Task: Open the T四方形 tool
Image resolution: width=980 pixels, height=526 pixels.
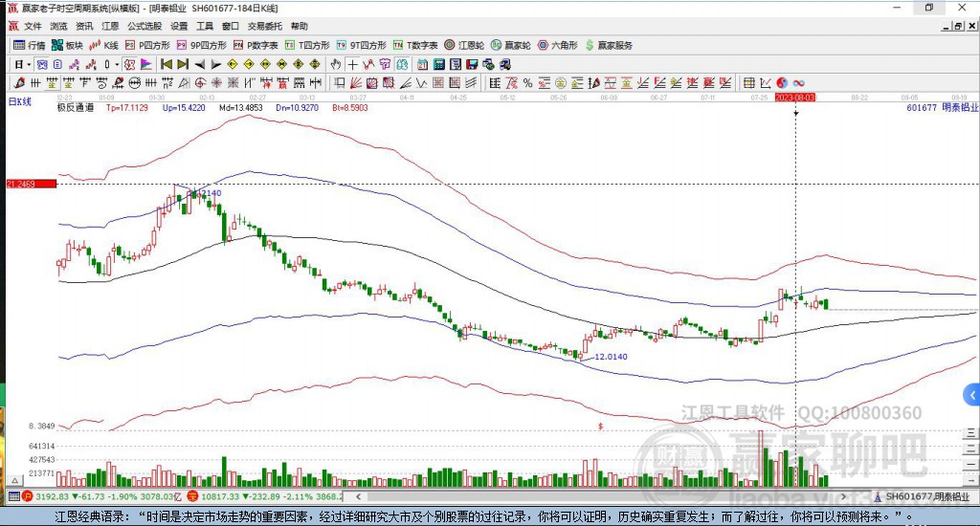Action: point(307,45)
